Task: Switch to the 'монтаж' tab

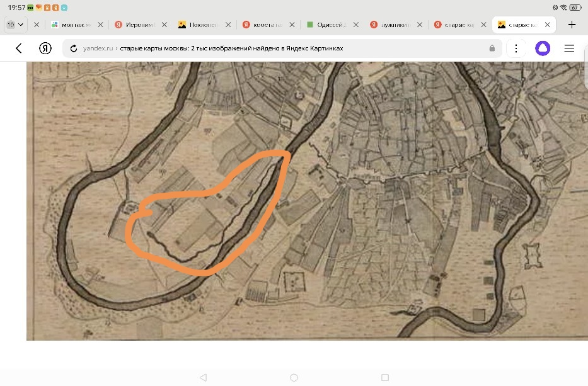Action: point(72,25)
